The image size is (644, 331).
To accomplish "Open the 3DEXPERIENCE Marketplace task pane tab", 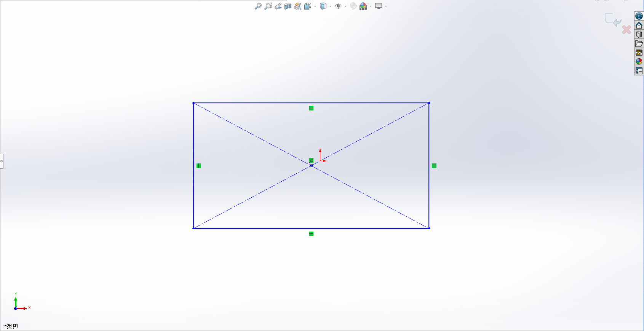I will 639,16.
